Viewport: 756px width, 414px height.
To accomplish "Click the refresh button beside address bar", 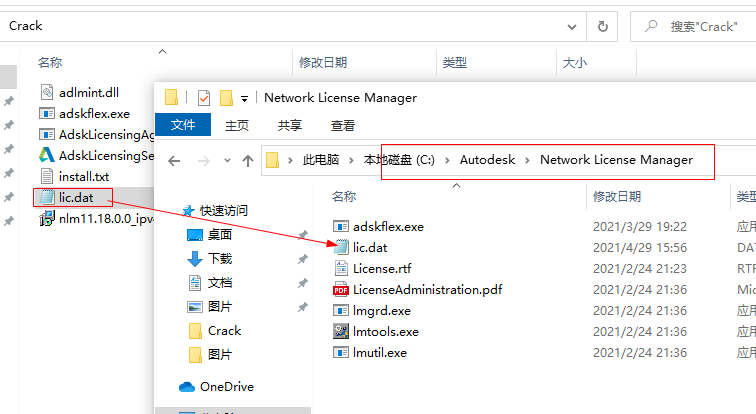I will (603, 26).
